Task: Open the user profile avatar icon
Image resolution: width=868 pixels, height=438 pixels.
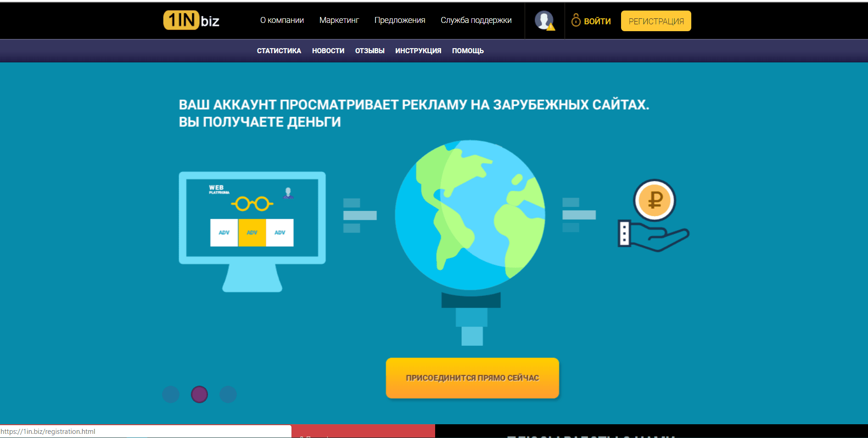Action: click(544, 20)
